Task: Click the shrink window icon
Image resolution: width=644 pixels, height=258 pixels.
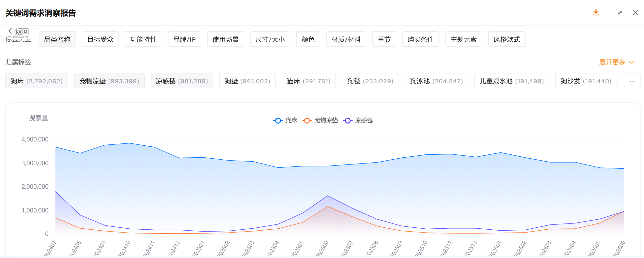Action: tap(620, 12)
